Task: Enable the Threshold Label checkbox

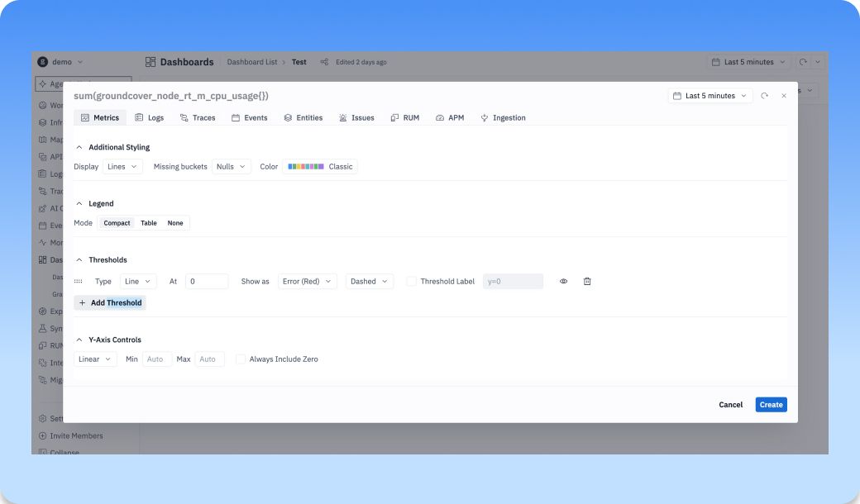Action: pyautogui.click(x=411, y=281)
